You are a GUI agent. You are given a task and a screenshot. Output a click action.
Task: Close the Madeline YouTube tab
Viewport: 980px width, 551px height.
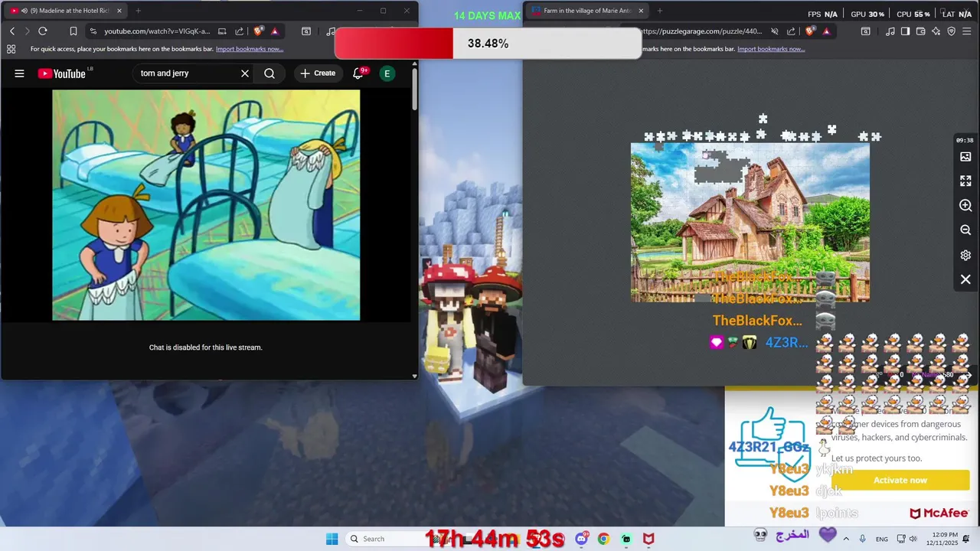tap(119, 11)
